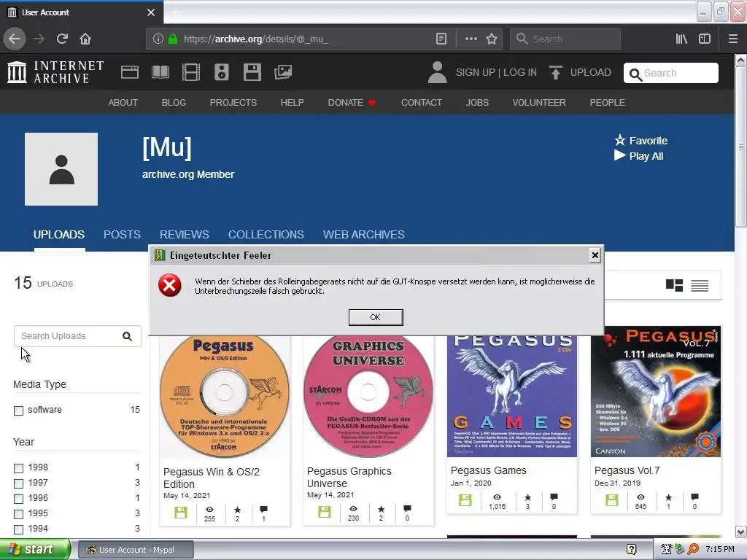The image size is (747, 560).
Task: Check the 1995 year checkbox
Action: pyautogui.click(x=18, y=514)
